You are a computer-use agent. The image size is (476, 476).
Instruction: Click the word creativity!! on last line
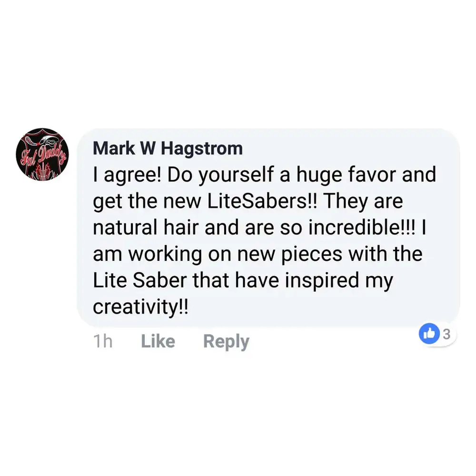(140, 307)
